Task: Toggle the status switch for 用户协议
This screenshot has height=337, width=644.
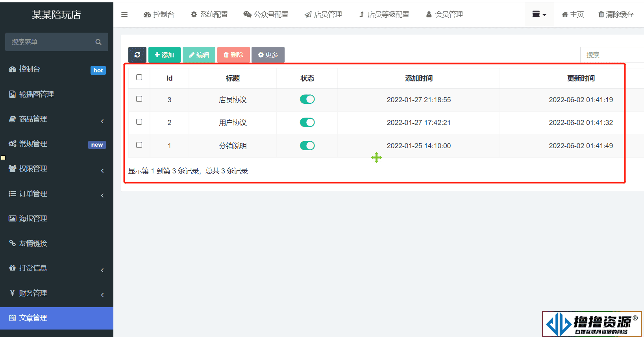Action: tap(307, 122)
